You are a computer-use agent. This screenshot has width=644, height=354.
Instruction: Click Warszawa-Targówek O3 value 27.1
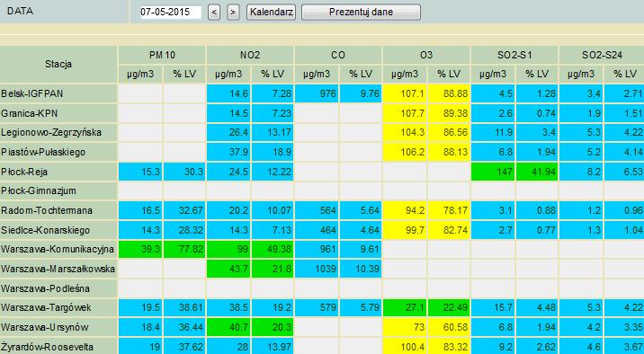[x=405, y=307]
